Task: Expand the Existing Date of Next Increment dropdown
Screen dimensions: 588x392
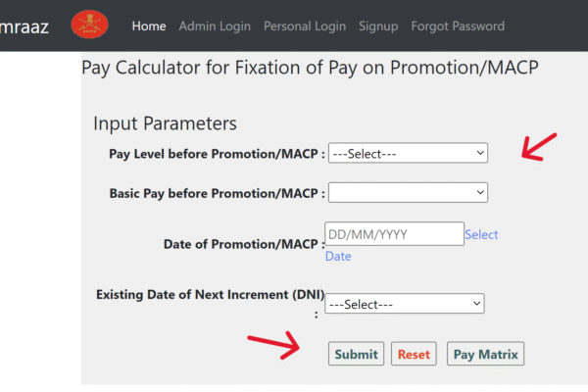Action: pos(405,304)
